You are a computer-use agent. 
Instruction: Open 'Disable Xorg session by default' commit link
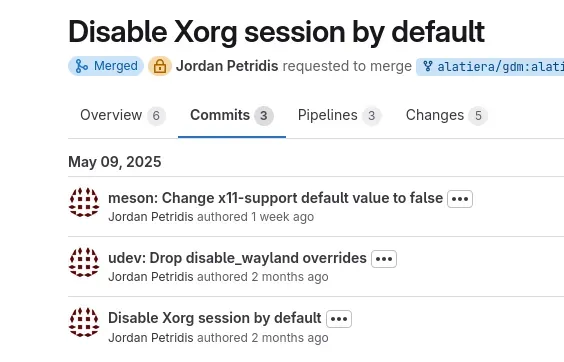[x=215, y=318]
